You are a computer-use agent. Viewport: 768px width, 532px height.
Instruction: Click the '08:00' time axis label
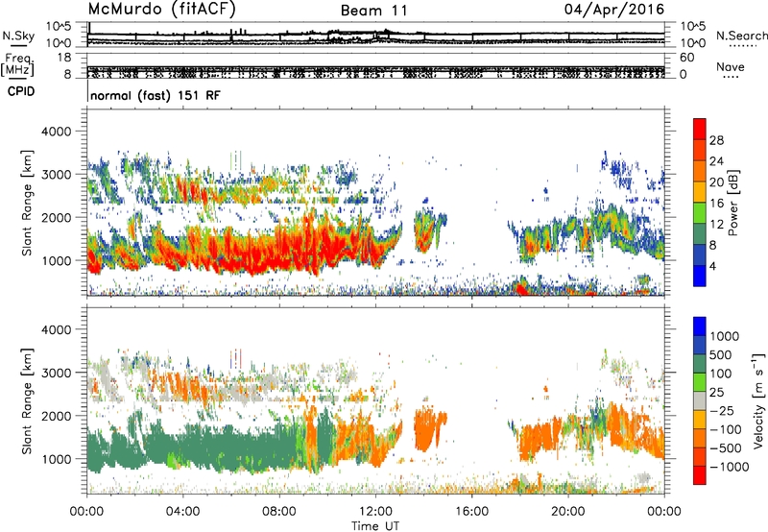tap(278, 512)
